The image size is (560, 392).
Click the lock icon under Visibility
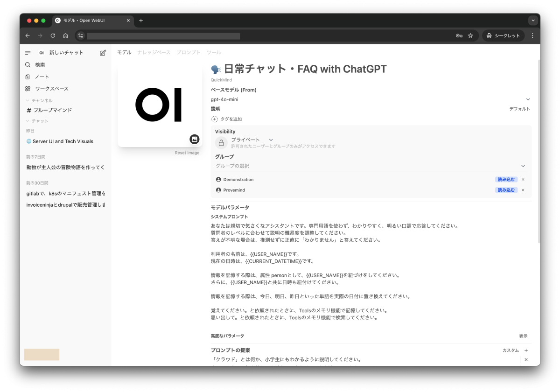(221, 143)
